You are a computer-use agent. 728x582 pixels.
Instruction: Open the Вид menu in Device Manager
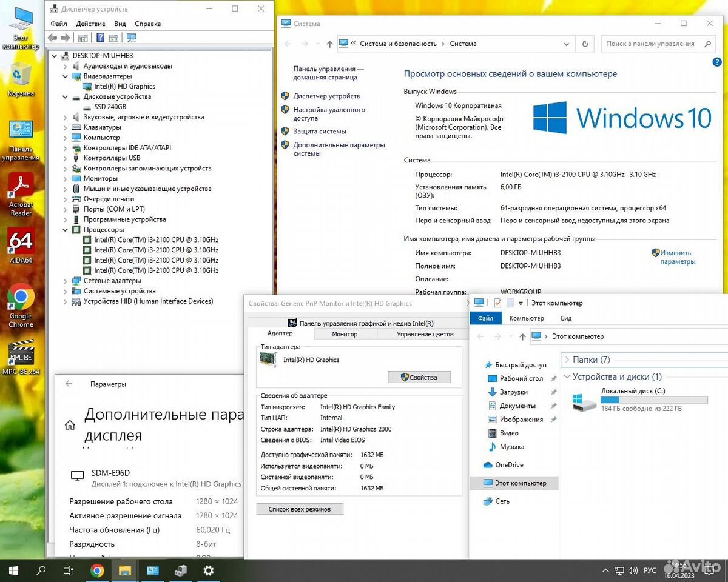coord(120,24)
